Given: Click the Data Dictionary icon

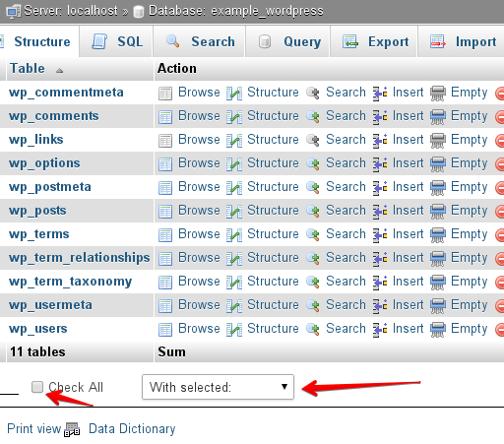Looking at the screenshot, I should (x=72, y=429).
